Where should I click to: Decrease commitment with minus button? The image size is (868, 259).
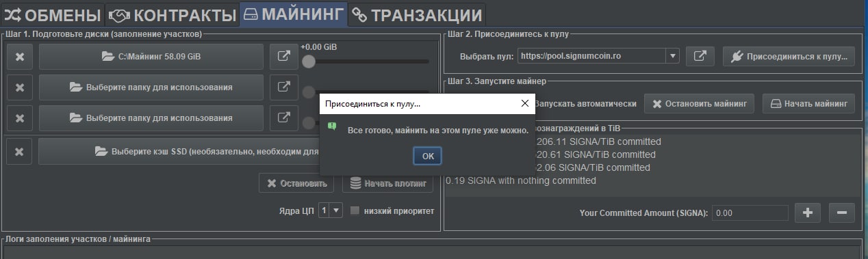pyautogui.click(x=842, y=213)
